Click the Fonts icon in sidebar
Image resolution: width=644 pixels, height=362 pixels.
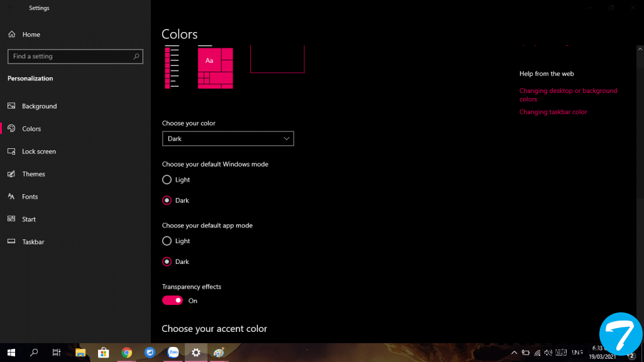tap(11, 197)
